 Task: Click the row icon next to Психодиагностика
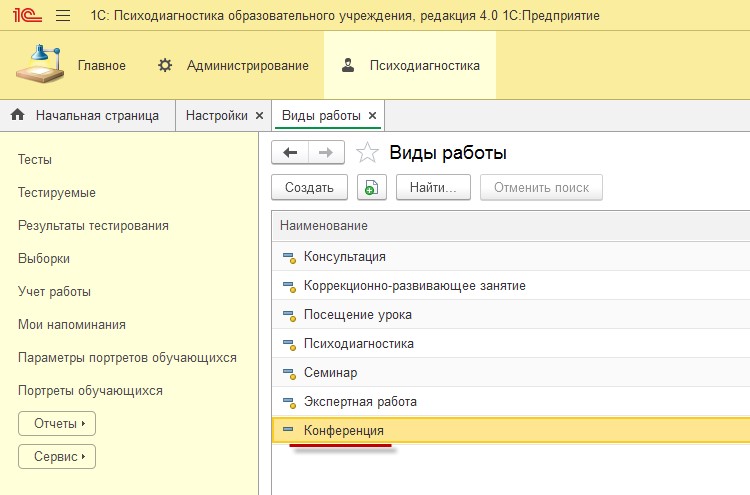coord(289,344)
